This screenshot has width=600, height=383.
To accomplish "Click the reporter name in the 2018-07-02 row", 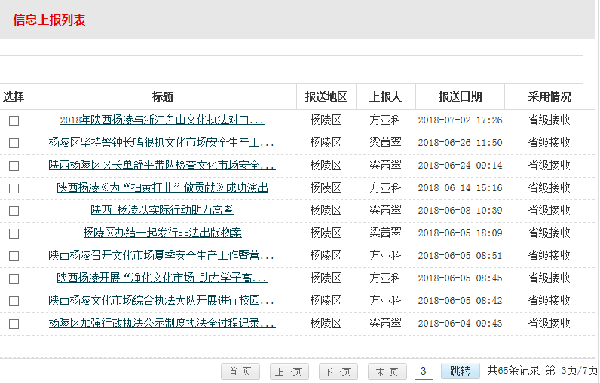I will [385, 120].
